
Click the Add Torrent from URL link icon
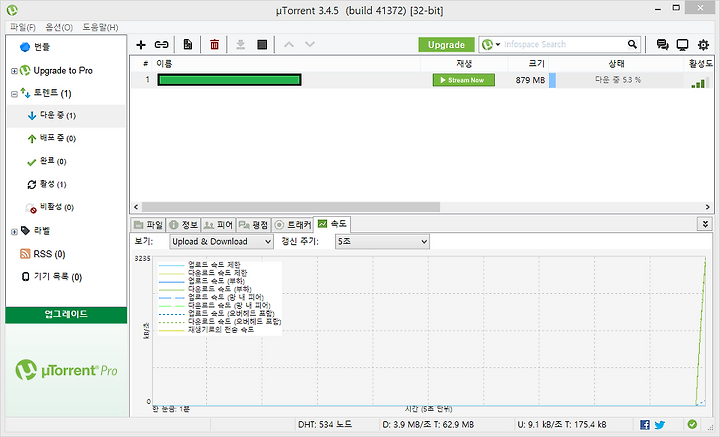pyautogui.click(x=161, y=45)
